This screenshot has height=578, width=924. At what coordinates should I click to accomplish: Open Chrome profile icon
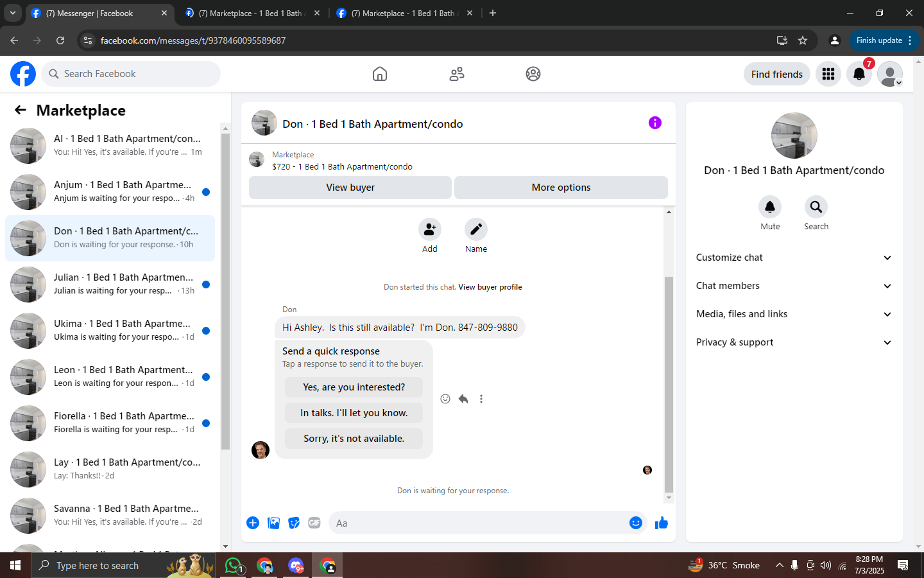(834, 40)
